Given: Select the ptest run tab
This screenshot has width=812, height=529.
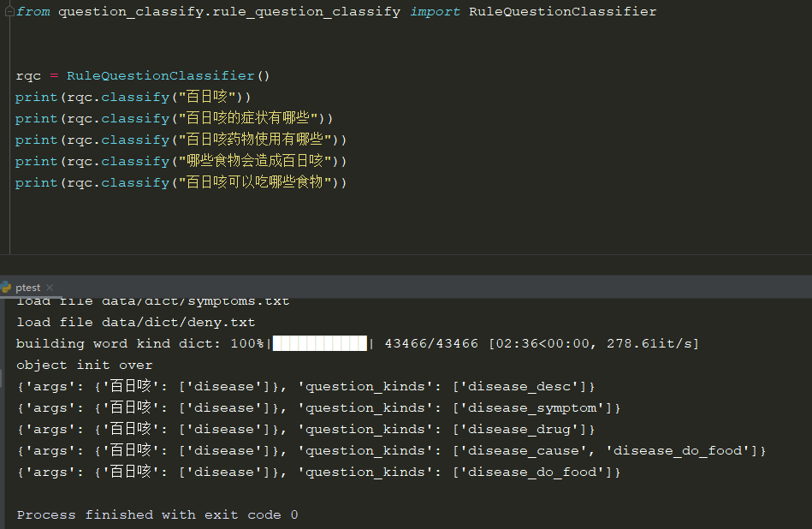Looking at the screenshot, I should (27, 288).
